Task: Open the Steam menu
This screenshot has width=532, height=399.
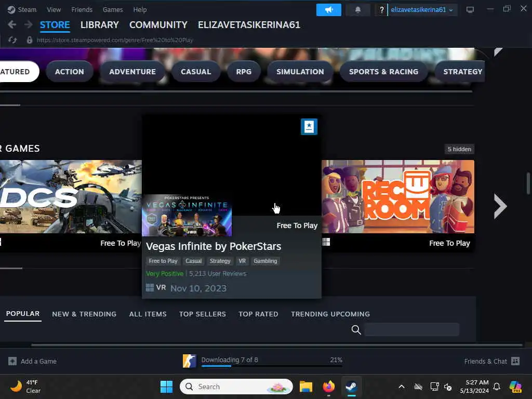Action: point(27,9)
